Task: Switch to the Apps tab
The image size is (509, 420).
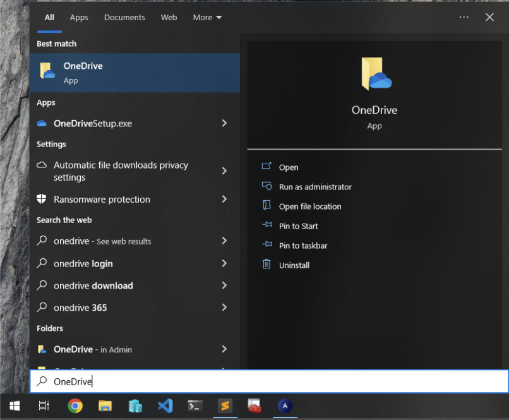Action: [79, 18]
